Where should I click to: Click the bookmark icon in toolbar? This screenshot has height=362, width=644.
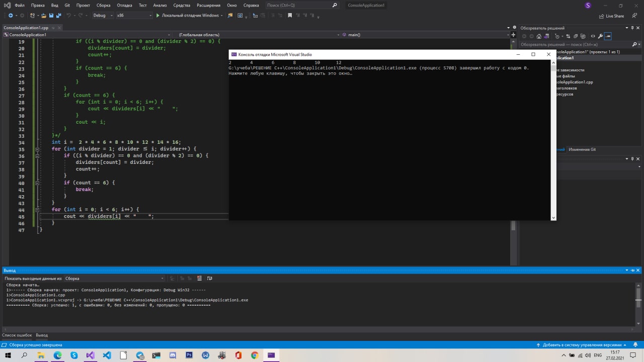tap(290, 16)
